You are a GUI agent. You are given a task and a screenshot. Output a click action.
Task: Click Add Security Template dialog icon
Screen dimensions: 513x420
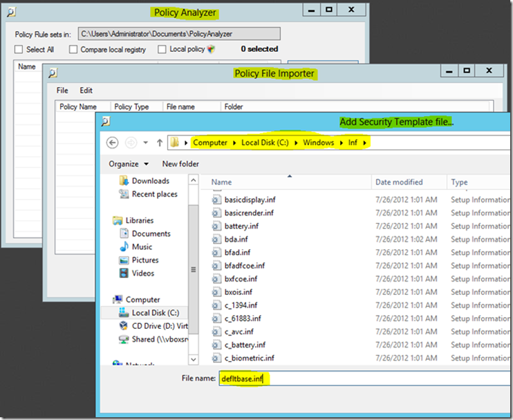(106, 122)
